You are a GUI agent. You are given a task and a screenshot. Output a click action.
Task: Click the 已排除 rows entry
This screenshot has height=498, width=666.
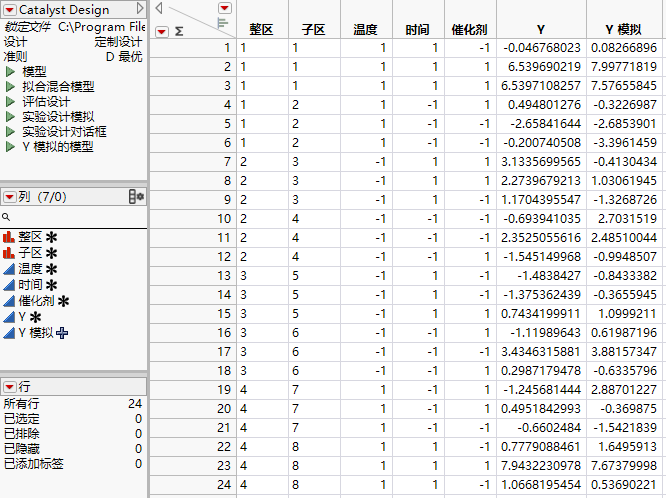pyautogui.click(x=73, y=434)
